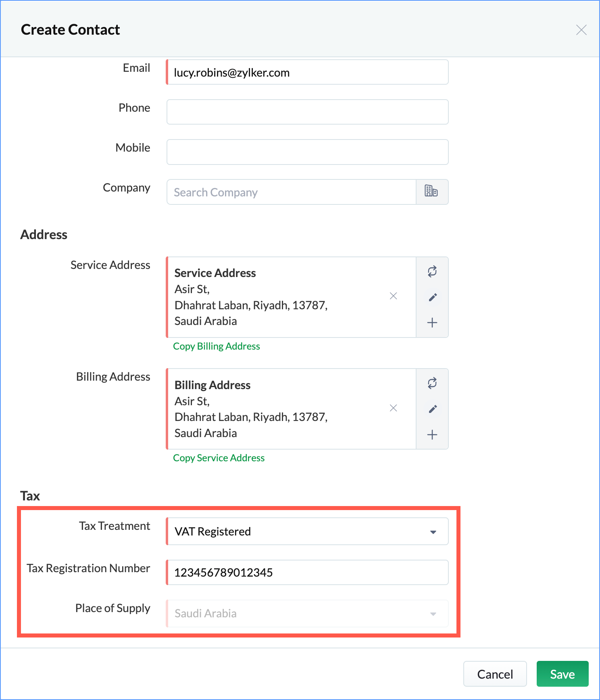This screenshot has height=700, width=600.
Task: Refresh the Service Address with sync icon
Action: (x=432, y=271)
